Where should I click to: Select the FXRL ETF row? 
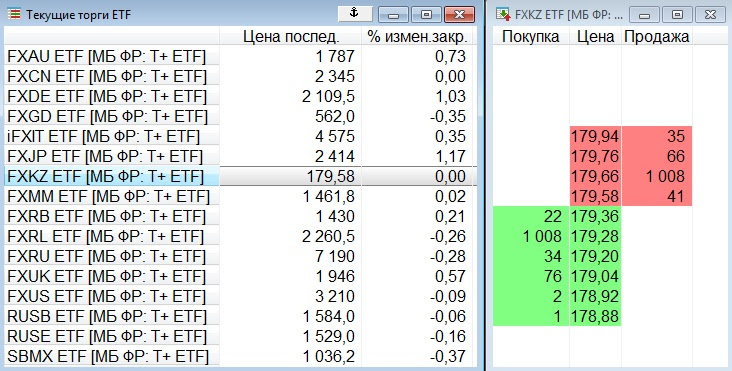coord(240,237)
